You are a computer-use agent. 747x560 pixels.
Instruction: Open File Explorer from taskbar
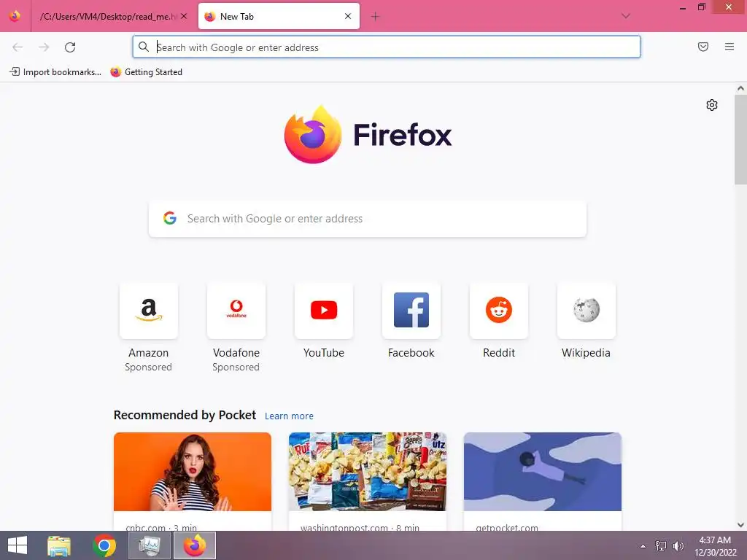click(59, 545)
